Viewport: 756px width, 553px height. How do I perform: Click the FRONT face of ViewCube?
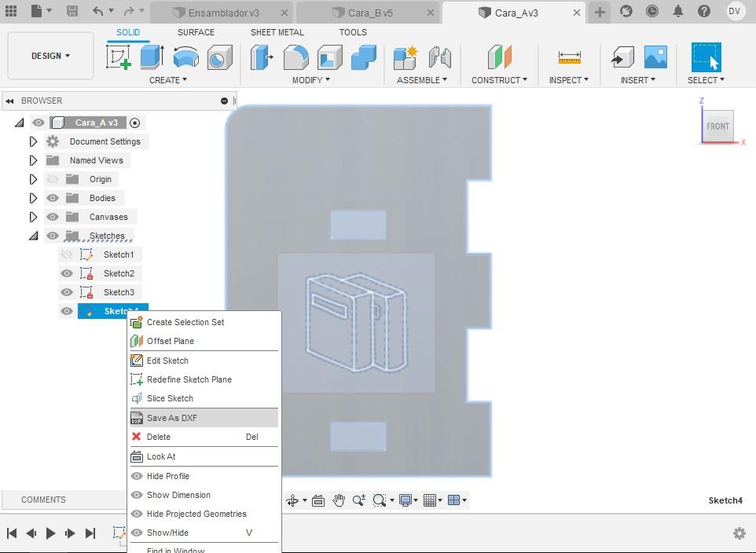point(718,126)
